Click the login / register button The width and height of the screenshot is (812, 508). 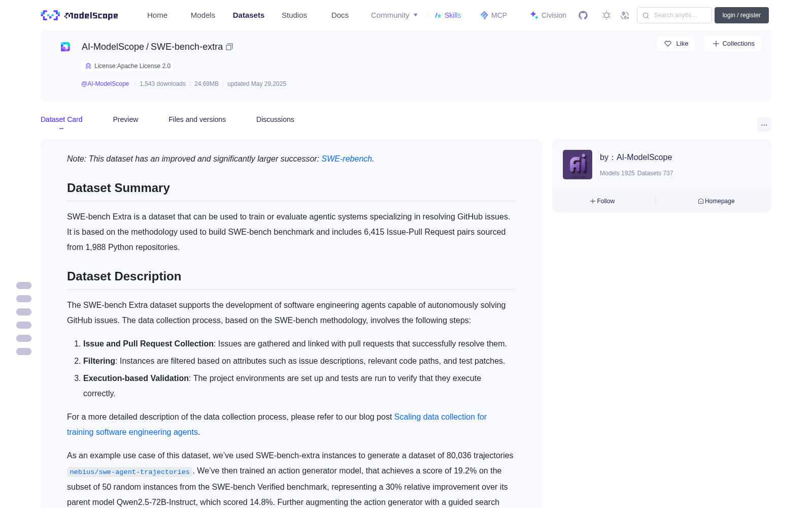(x=741, y=15)
